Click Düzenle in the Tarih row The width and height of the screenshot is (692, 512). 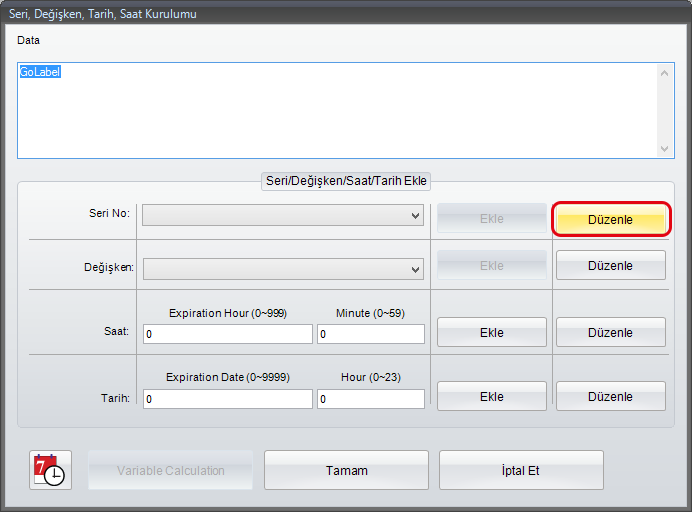pos(610,396)
